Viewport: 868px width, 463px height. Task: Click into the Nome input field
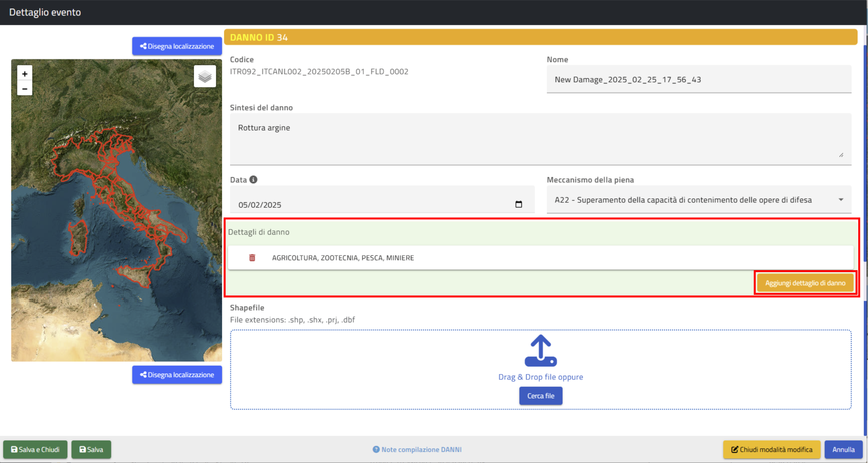click(x=699, y=80)
